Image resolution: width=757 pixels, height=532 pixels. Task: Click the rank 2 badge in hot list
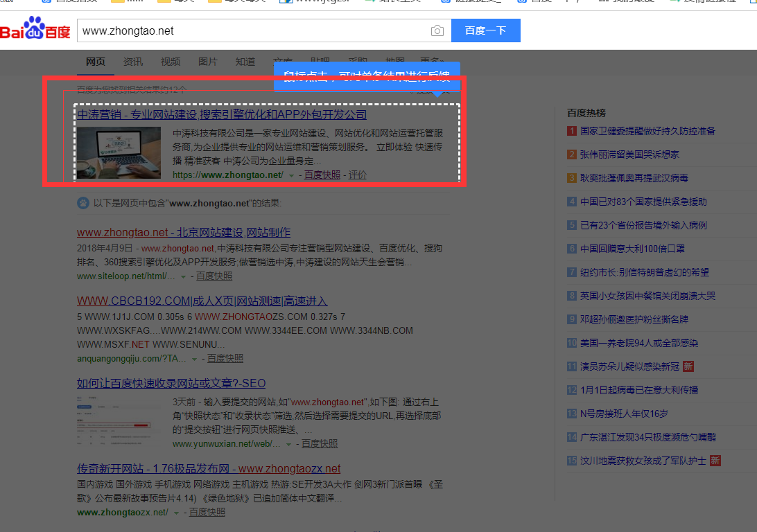572,154
